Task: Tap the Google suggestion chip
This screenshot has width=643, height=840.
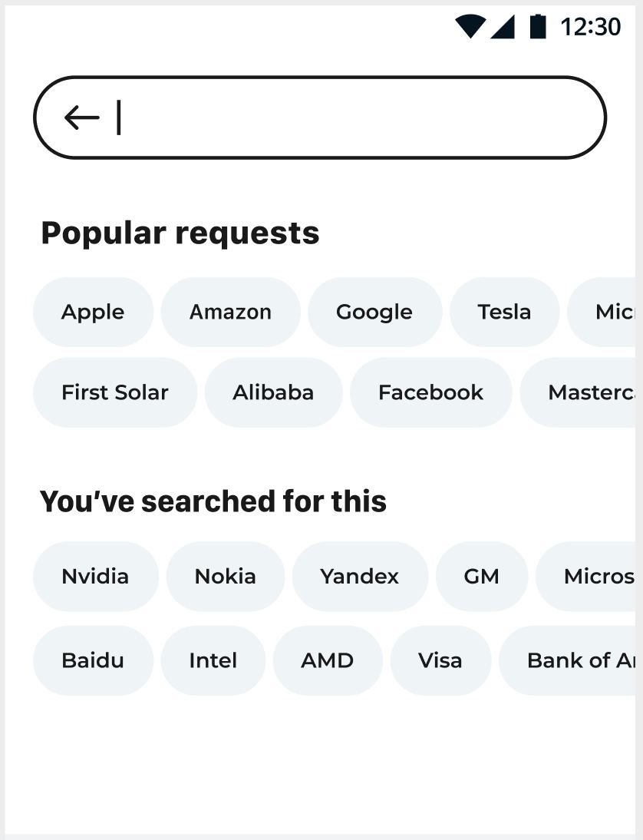Action: coord(374,312)
